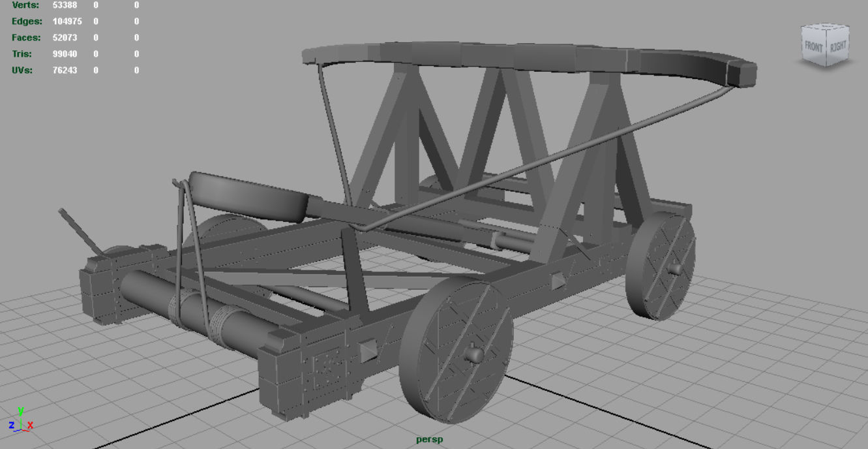Select the spoon-shaped throwing arm bucket

pos(249,198)
